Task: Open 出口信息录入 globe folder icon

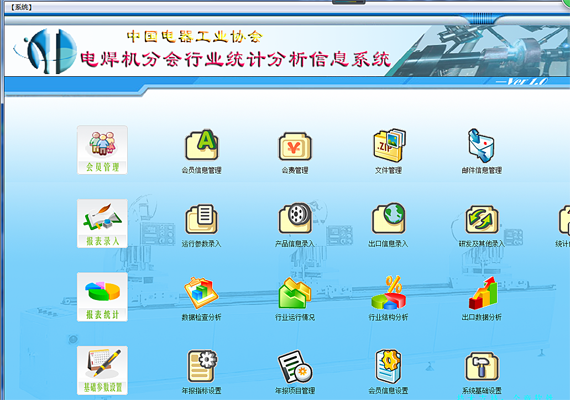Action: tap(389, 218)
